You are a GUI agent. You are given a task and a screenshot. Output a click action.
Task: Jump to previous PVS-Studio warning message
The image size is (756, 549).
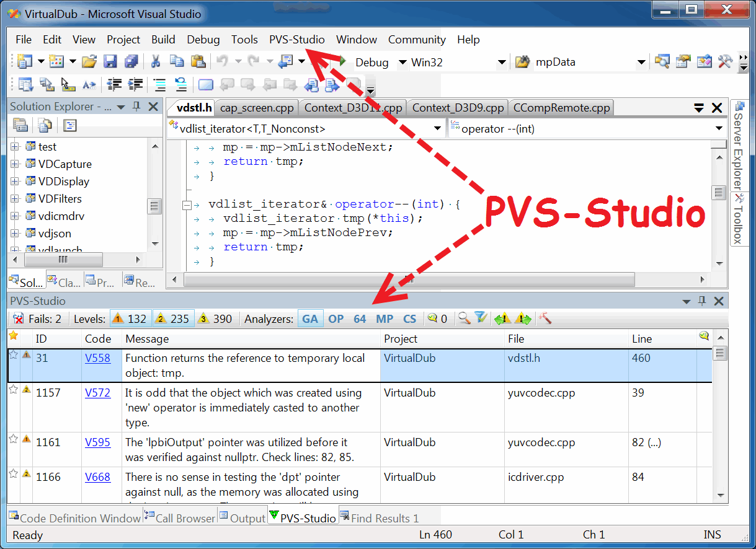tap(502, 318)
